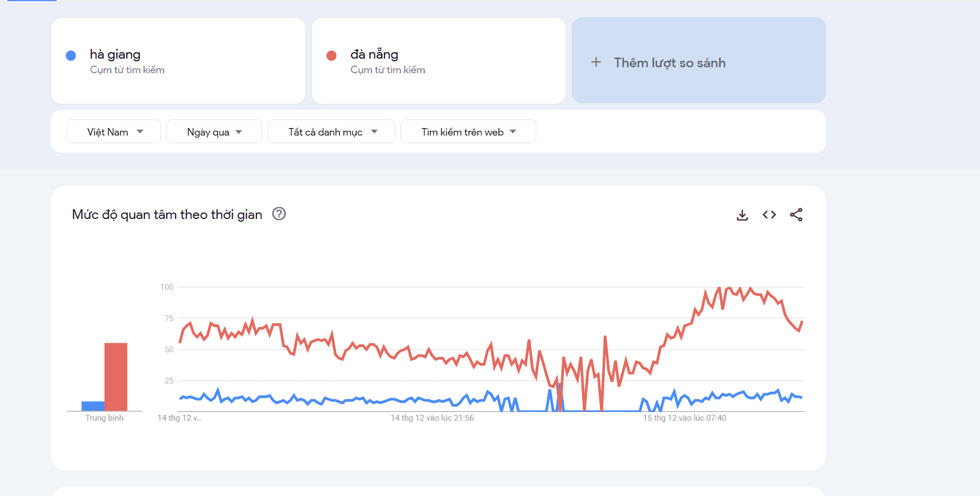
Task: Edit the hà giang search term
Action: [x=115, y=54]
